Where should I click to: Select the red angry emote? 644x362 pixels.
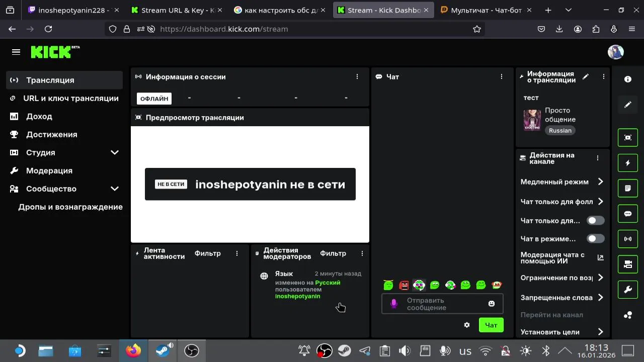click(404, 285)
